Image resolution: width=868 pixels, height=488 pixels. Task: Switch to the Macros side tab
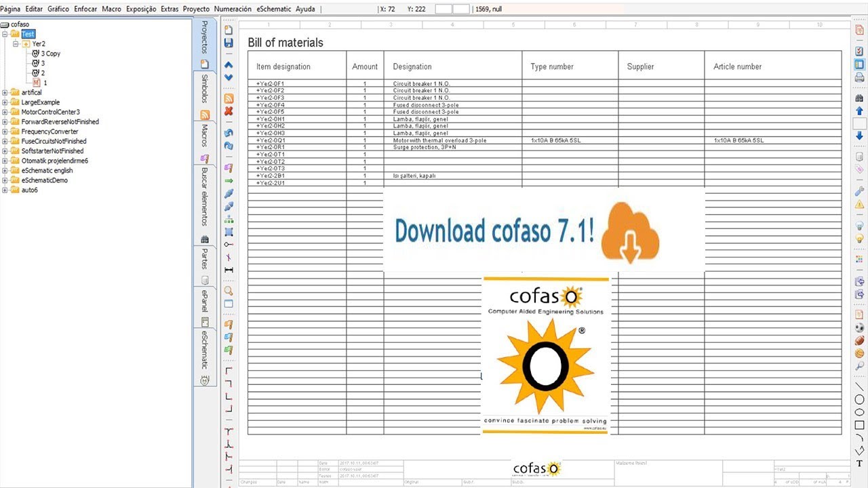[x=205, y=144]
